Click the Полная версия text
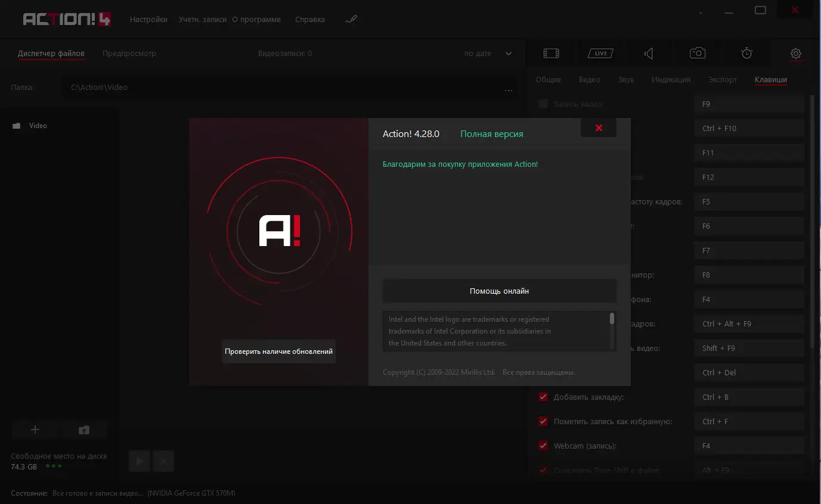 (x=492, y=134)
